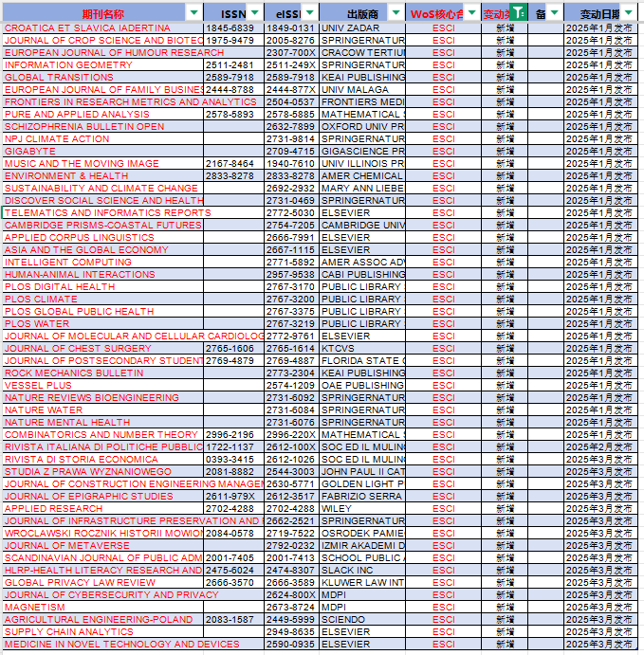The image size is (644, 655).
Task: Select cell ENVIRONMENT & HEALTH
Action: (x=102, y=176)
